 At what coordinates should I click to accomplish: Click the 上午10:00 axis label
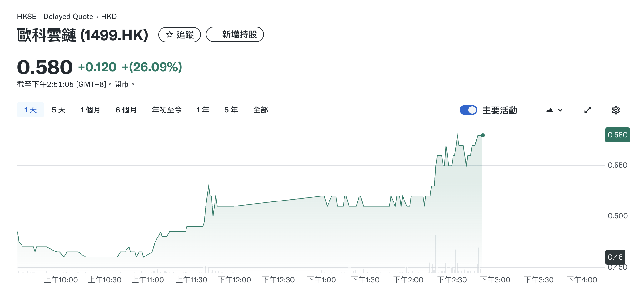pyautogui.click(x=61, y=280)
